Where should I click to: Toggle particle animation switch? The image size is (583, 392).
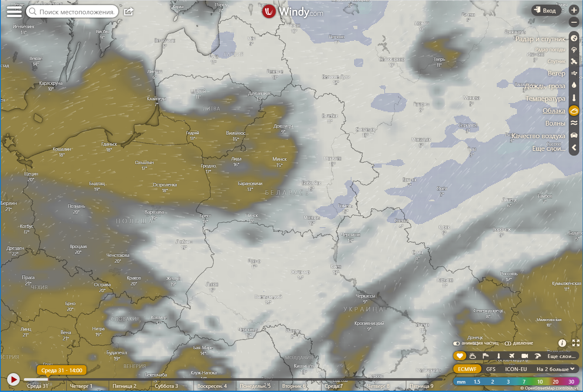pos(456,343)
